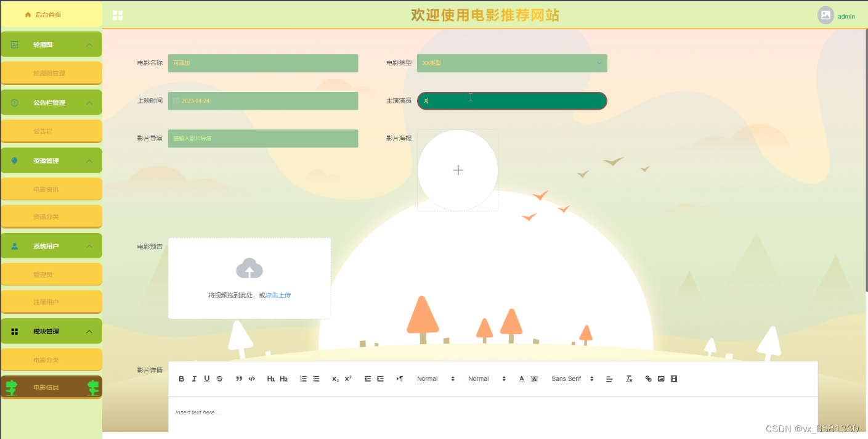Decrease indent in editor
Viewport: 868px width, 439px height.
click(367, 379)
